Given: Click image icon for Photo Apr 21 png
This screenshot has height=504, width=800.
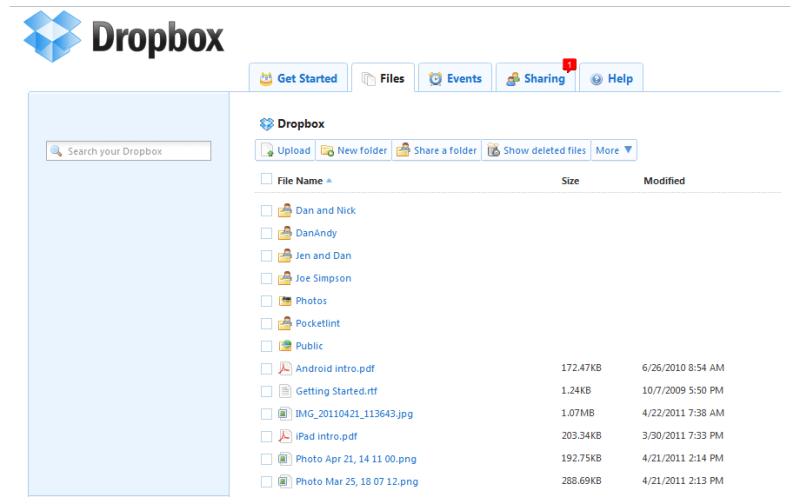Looking at the screenshot, I should pyautogui.click(x=284, y=459).
